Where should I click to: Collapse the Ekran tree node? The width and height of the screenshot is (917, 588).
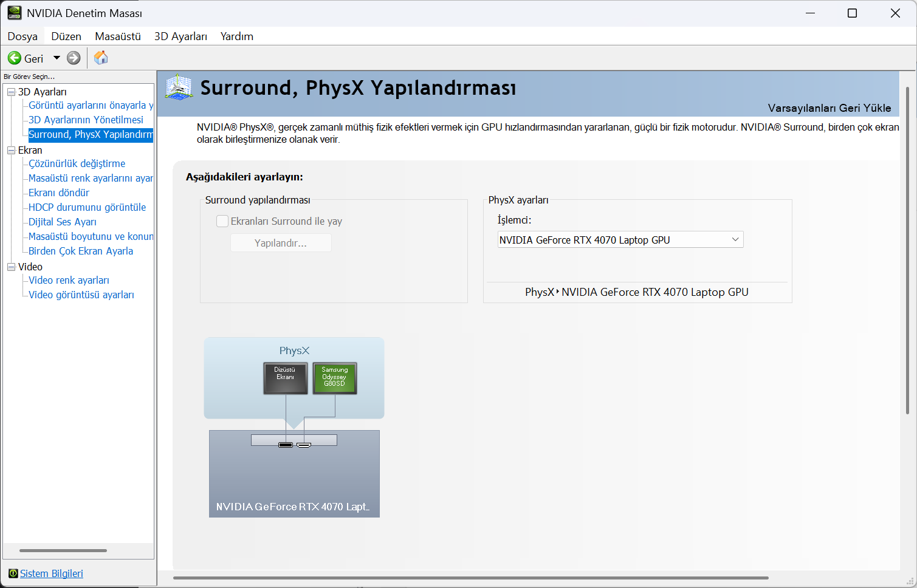tap(11, 150)
